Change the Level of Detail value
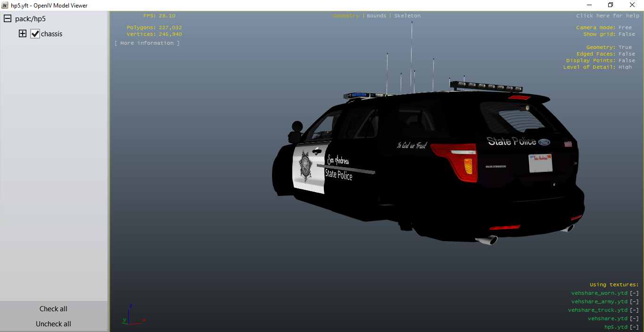The width and height of the screenshot is (644, 332). tap(625, 67)
